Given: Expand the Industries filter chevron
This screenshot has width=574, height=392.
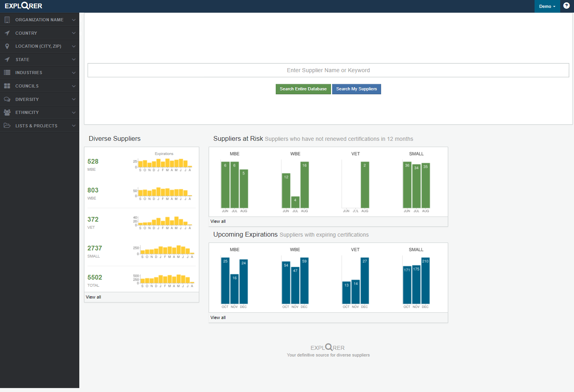Looking at the screenshot, I should (74, 73).
